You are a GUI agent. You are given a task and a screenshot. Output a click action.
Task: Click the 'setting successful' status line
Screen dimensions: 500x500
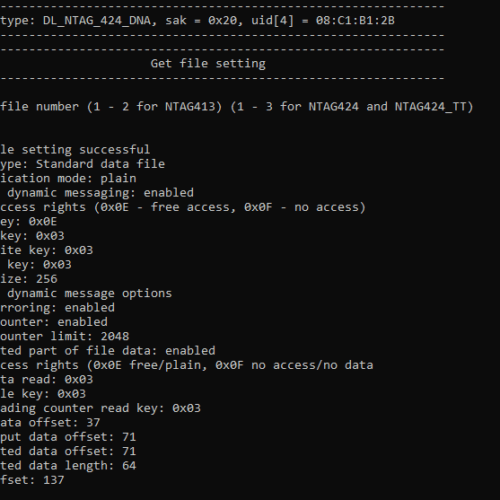click(x=75, y=150)
